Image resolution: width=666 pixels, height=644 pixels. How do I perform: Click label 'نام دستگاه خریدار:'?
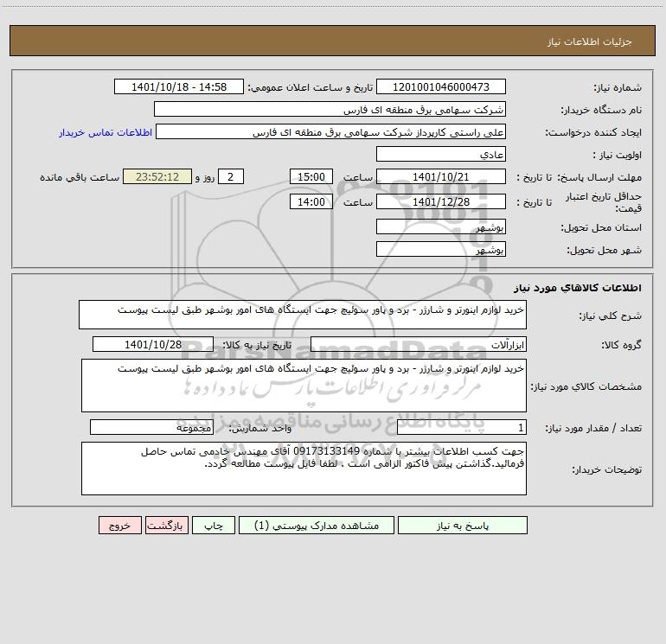(x=601, y=111)
